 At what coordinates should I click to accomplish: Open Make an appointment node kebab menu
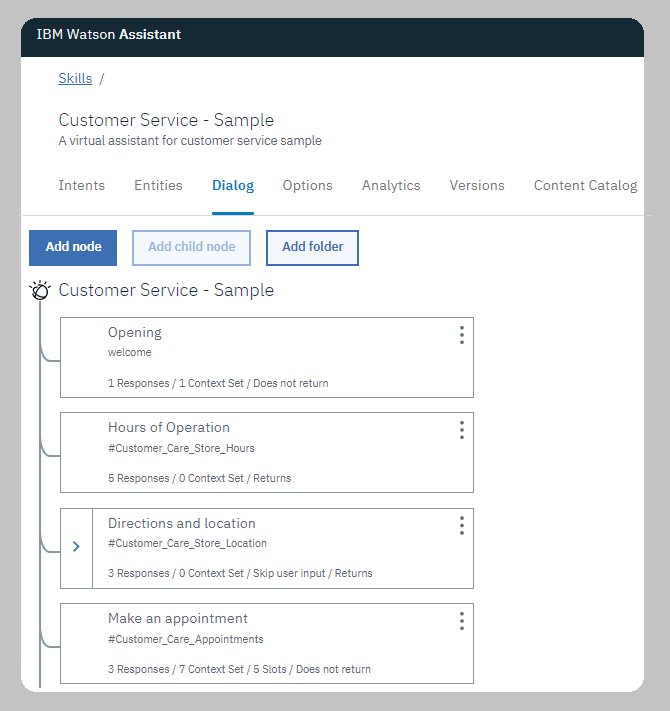461,621
